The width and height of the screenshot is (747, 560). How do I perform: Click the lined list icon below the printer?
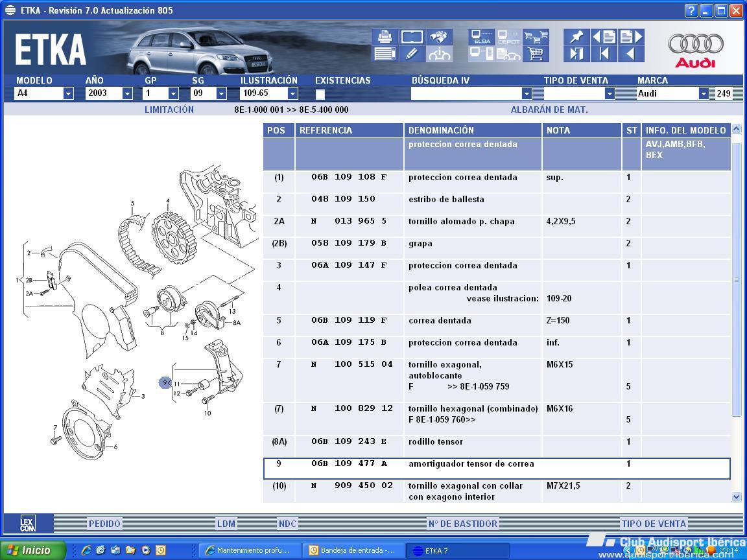[x=385, y=54]
